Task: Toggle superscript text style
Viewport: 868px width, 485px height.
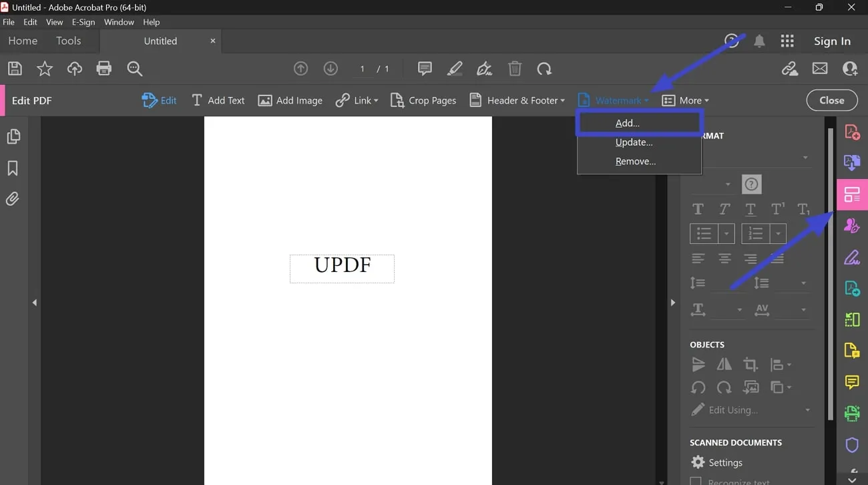Action: point(778,209)
